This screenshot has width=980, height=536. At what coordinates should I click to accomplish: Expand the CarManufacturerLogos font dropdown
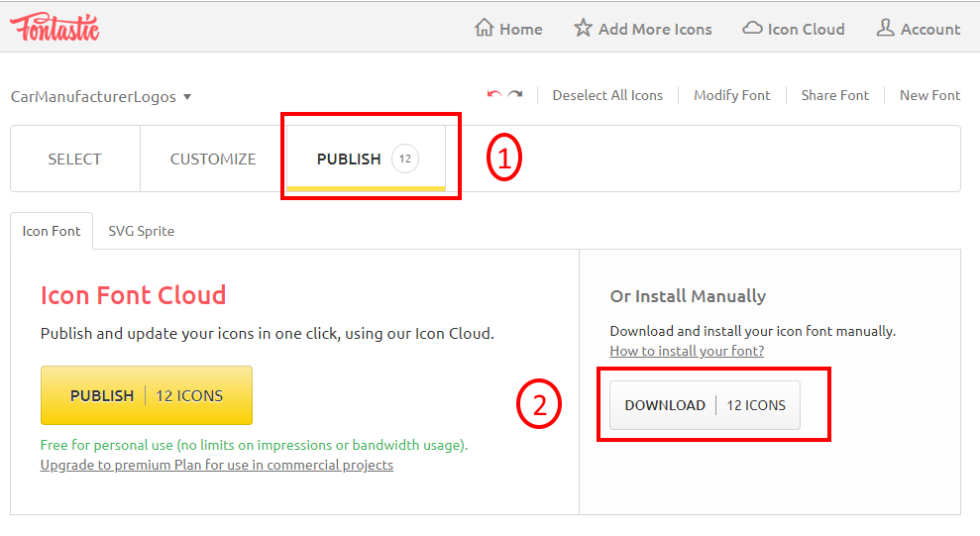(x=187, y=97)
